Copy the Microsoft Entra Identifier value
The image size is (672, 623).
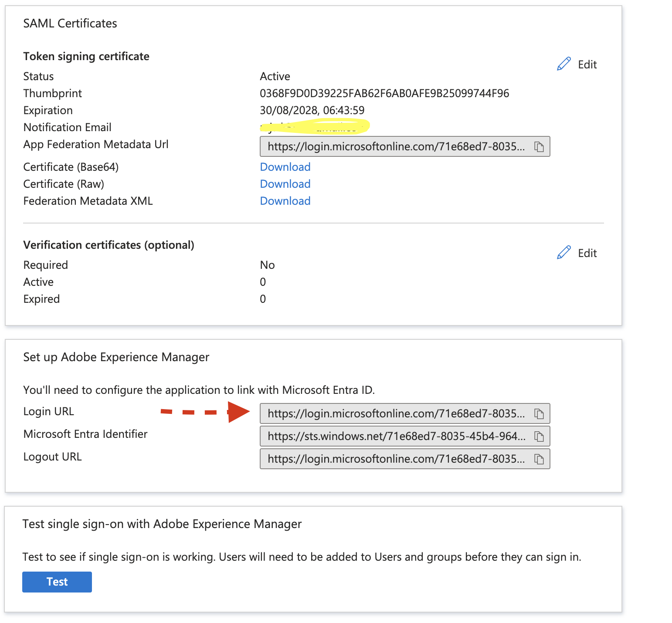[539, 437]
